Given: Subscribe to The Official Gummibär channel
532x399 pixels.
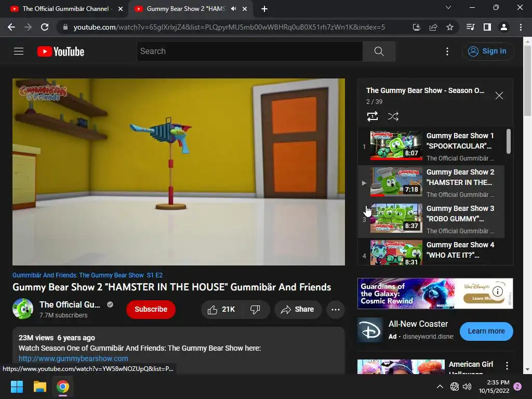Looking at the screenshot, I should pyautogui.click(x=151, y=310).
